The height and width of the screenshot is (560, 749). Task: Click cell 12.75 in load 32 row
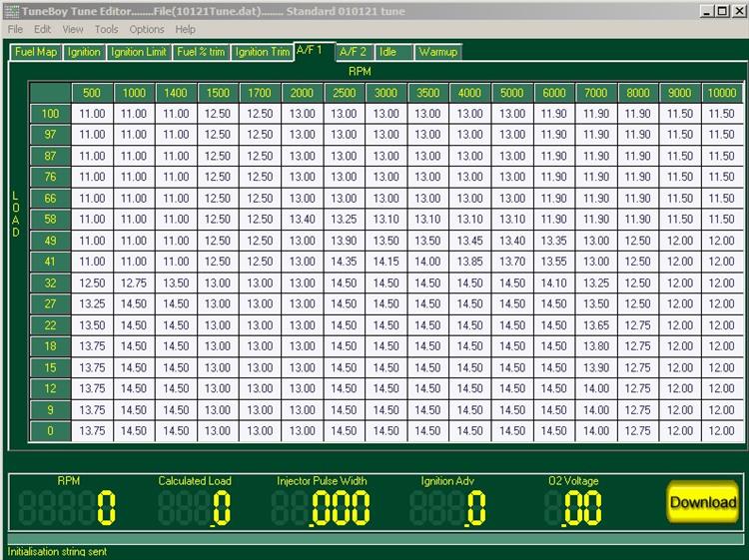(x=134, y=282)
